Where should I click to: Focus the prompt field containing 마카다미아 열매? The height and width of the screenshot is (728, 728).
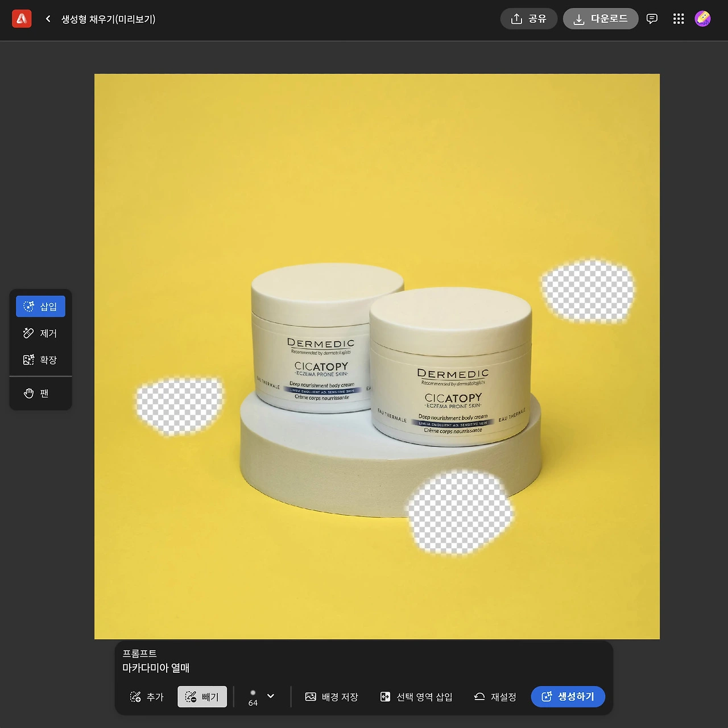pos(364,668)
